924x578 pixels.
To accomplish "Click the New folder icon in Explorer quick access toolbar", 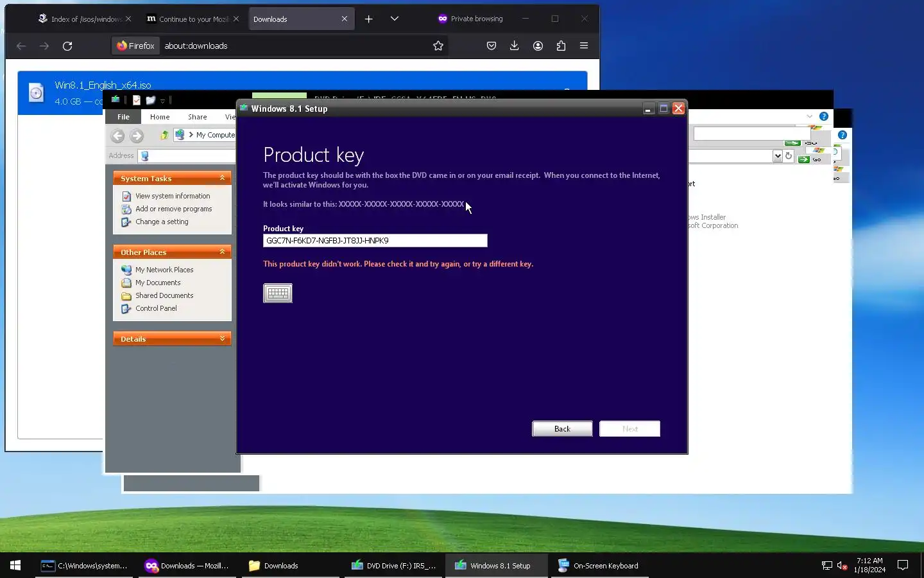I will click(151, 100).
